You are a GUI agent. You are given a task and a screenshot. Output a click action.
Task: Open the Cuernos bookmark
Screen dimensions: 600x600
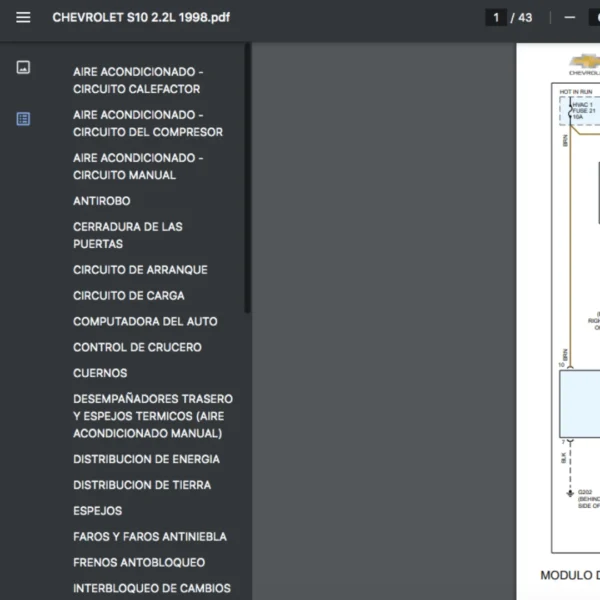[100, 373]
